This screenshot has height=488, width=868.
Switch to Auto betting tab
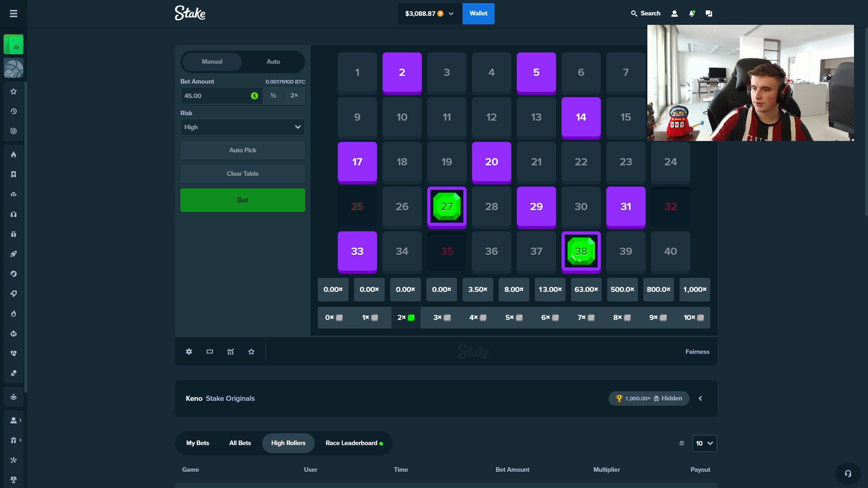click(273, 61)
